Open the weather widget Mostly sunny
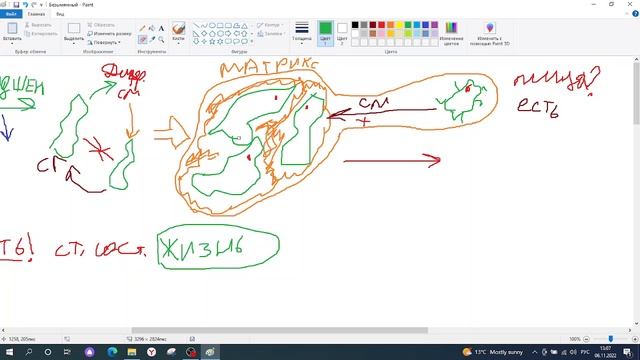The image size is (640, 360). pos(493,352)
